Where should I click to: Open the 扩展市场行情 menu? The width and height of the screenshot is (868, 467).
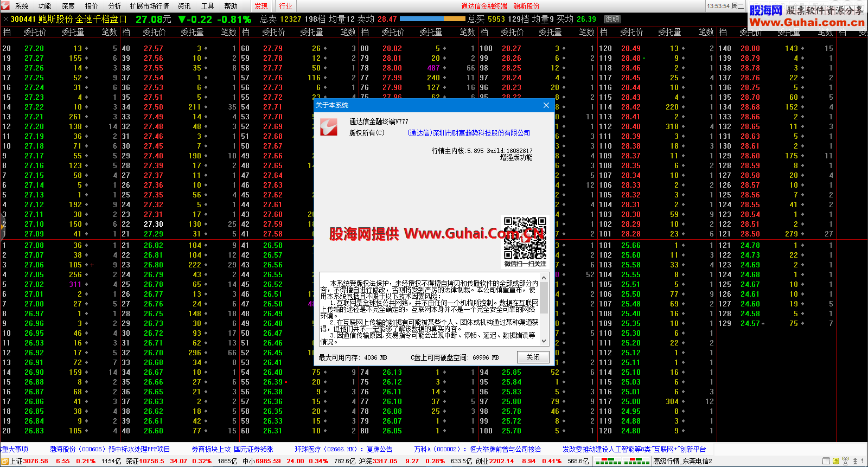pyautogui.click(x=150, y=6)
